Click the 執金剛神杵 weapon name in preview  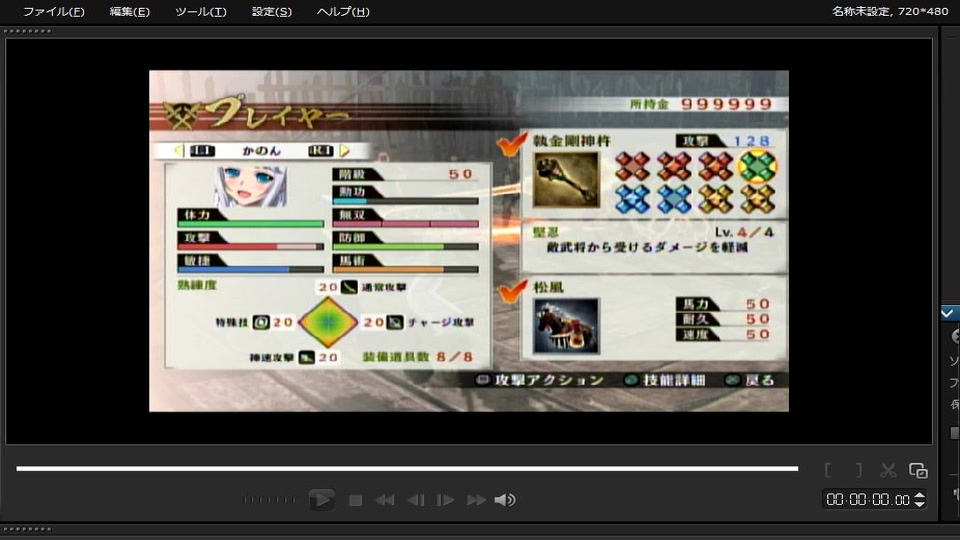[x=571, y=141]
